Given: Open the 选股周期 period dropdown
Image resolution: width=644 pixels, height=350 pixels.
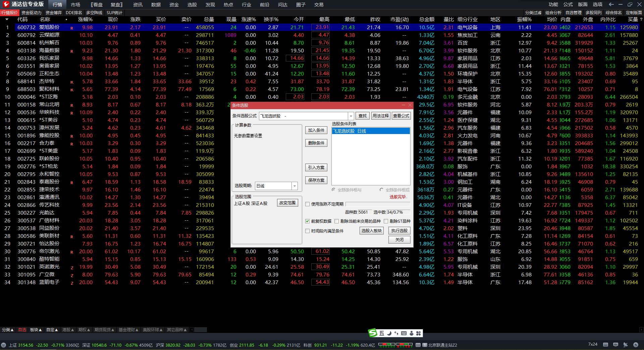Looking at the screenshot, I should (294, 186).
